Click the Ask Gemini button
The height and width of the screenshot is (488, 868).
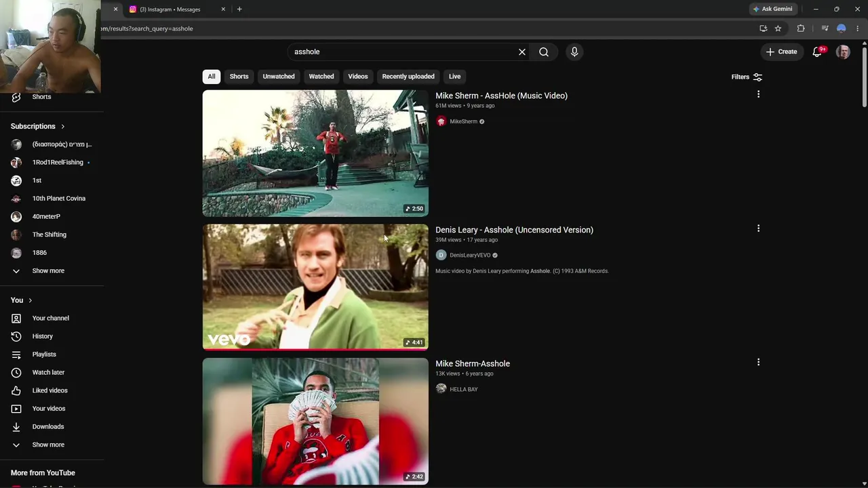click(x=772, y=9)
